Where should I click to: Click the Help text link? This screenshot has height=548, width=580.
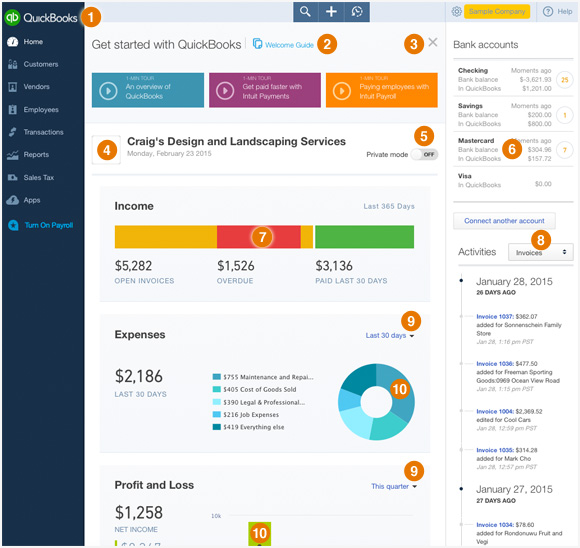[564, 11]
